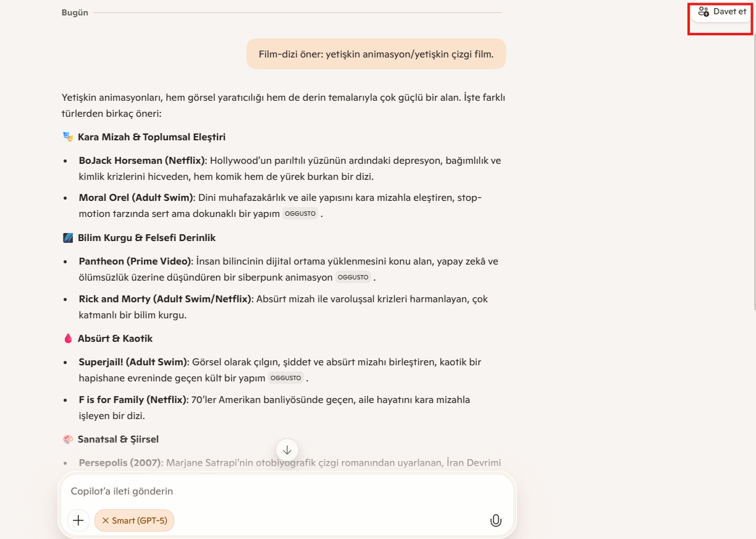
Task: Open the OGGUSTO citation after Moral Orel
Action: tap(300, 214)
